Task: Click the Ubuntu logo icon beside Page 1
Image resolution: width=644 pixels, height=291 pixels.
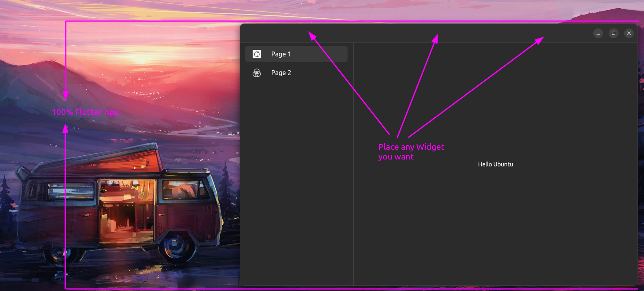Action: click(257, 54)
